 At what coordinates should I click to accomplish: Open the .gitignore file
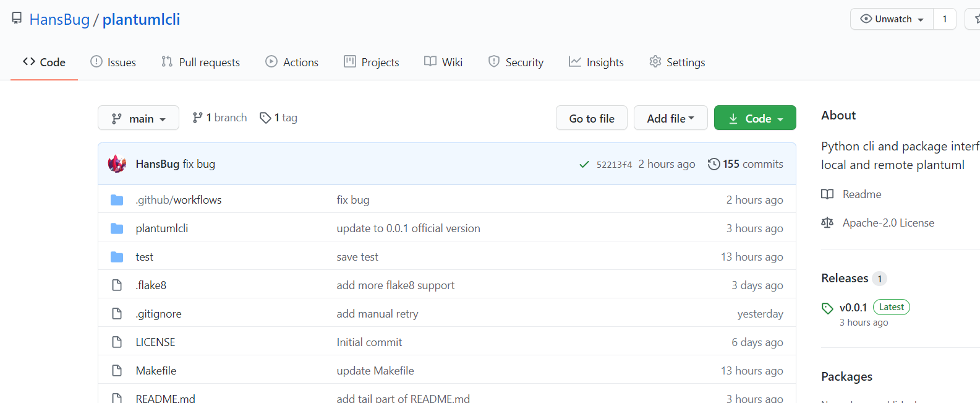(159, 314)
